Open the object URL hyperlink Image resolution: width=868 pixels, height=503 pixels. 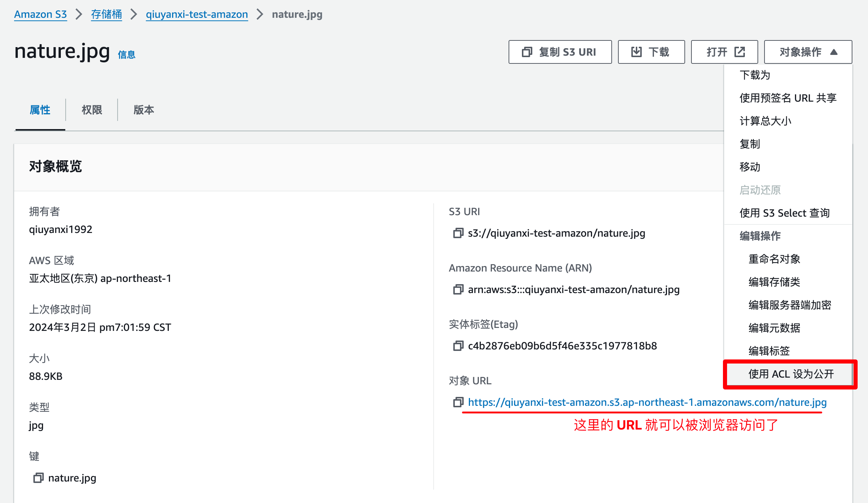pos(647,402)
